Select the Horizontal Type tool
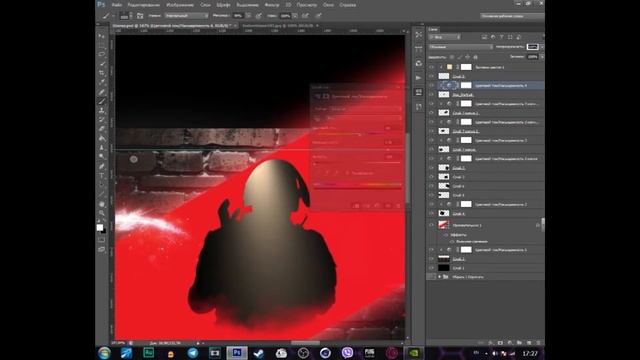This screenshot has width=640, height=360. coord(102,176)
